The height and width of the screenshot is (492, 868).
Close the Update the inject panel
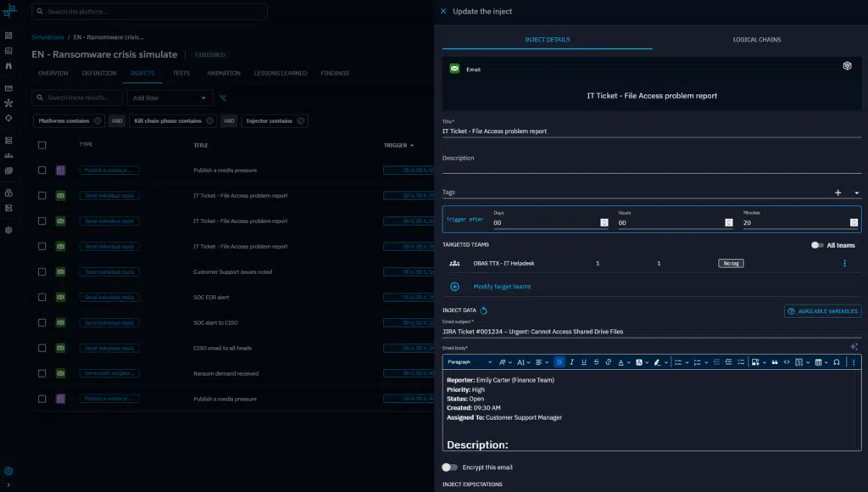click(x=443, y=11)
